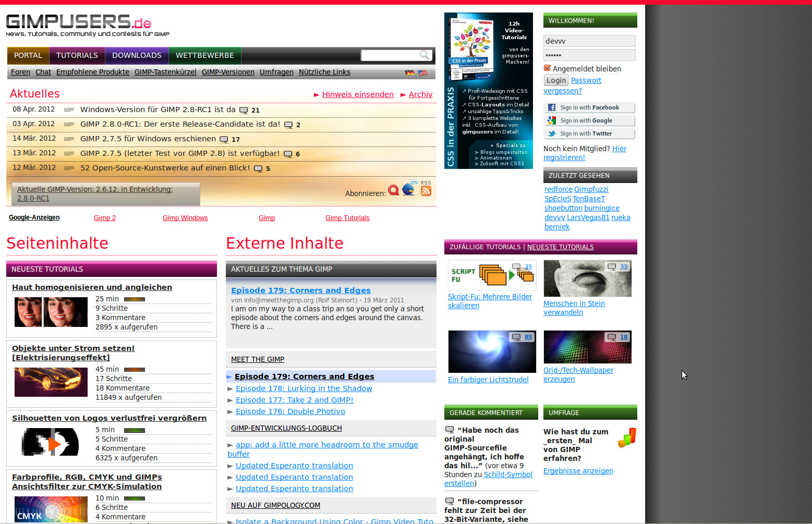This screenshot has width=812, height=524.
Task: Click the poll bar chart icon in Umfrage
Action: [x=627, y=437]
